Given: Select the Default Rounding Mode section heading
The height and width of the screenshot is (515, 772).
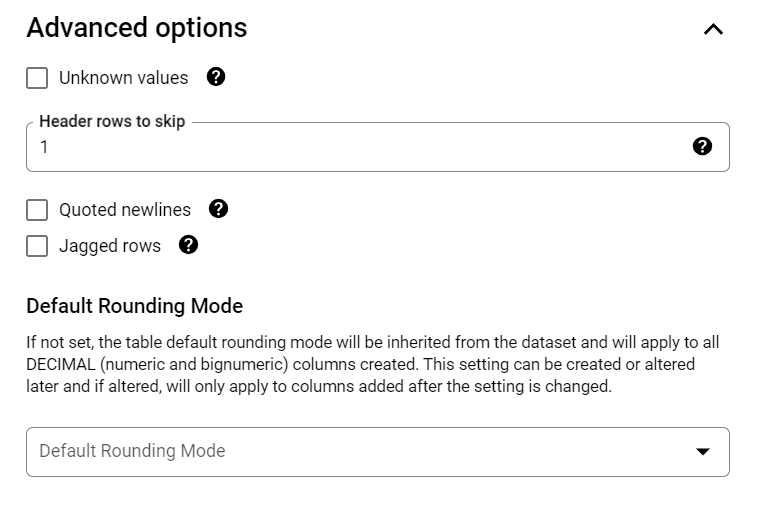Looking at the screenshot, I should (x=134, y=306).
